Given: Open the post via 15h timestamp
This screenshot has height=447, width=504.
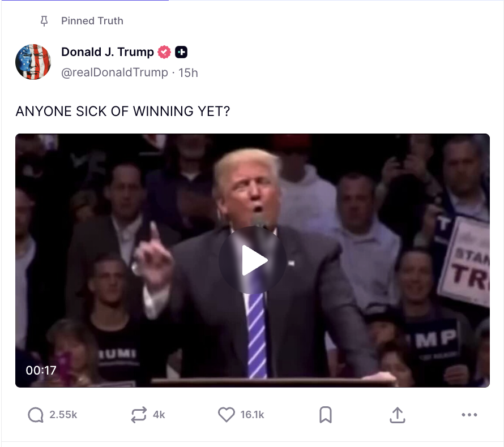Looking at the screenshot, I should point(188,73).
